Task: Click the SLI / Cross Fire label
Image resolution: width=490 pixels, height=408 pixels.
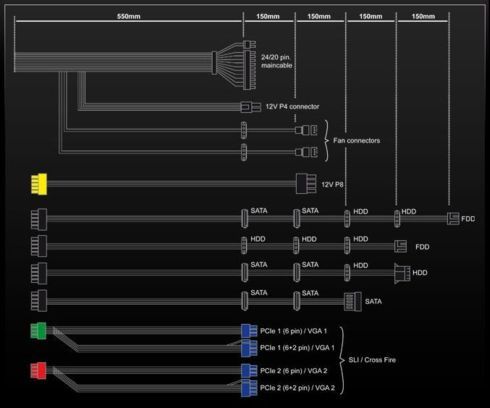Action: [x=372, y=360]
